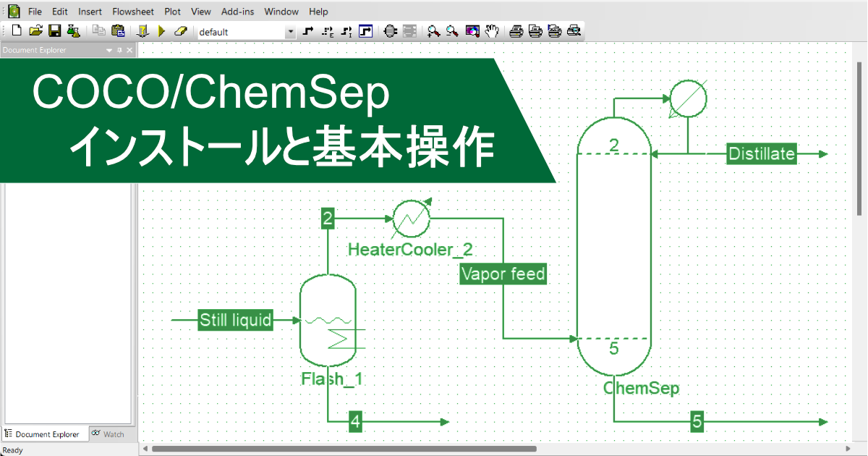The height and width of the screenshot is (456, 868).
Task: Open a file with folder icon
Action: (35, 31)
